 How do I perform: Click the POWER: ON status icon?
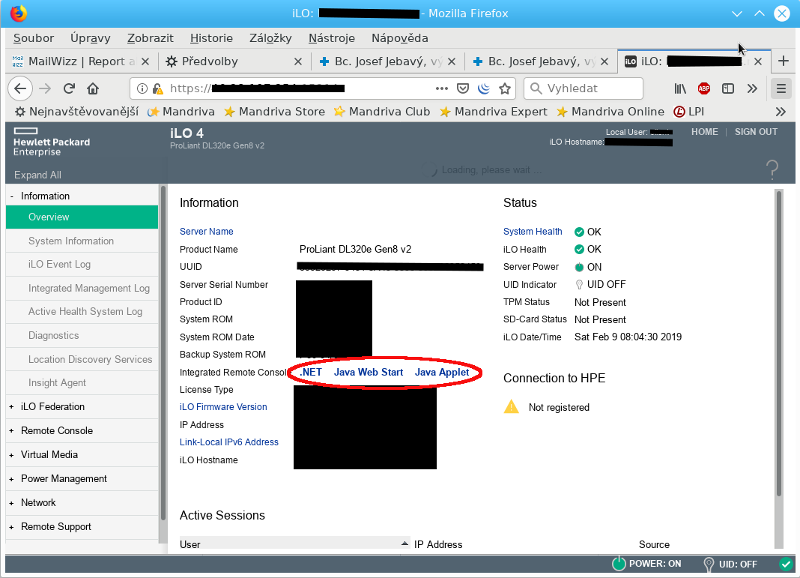(619, 564)
